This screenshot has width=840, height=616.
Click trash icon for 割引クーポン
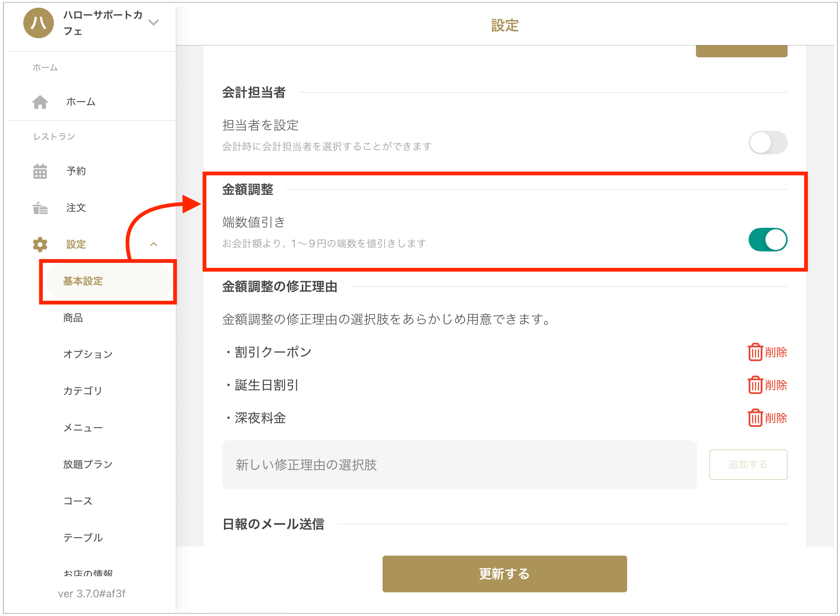click(755, 352)
